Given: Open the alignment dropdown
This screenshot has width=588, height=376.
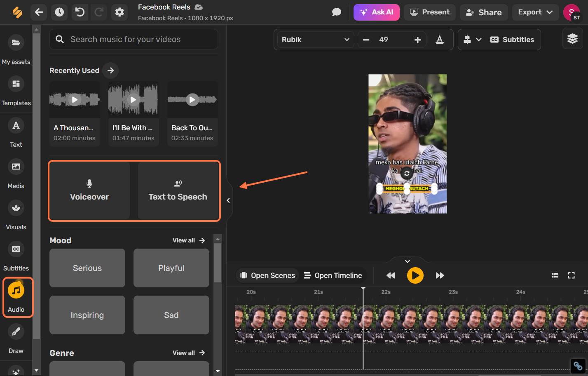Looking at the screenshot, I should pos(472,40).
